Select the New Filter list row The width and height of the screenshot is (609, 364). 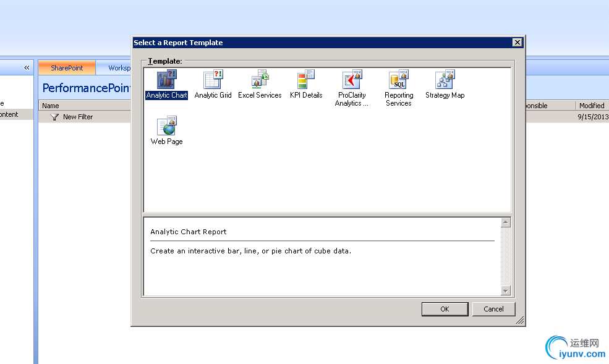click(85, 117)
